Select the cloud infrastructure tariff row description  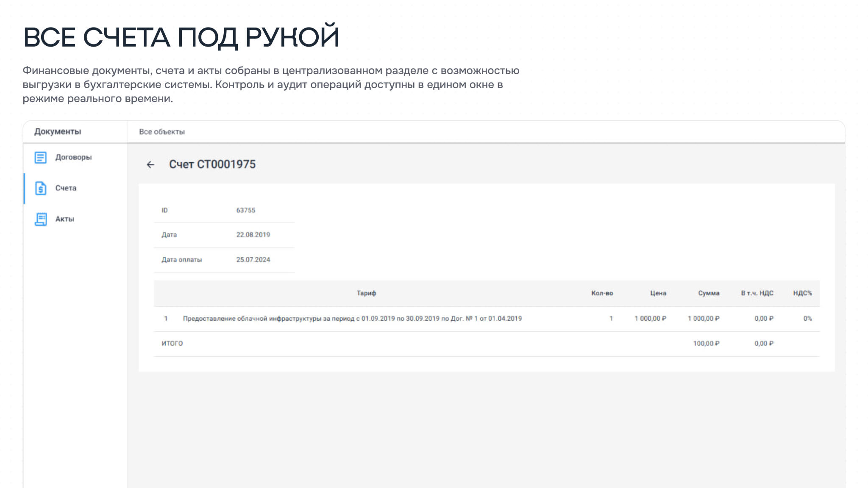[352, 319]
